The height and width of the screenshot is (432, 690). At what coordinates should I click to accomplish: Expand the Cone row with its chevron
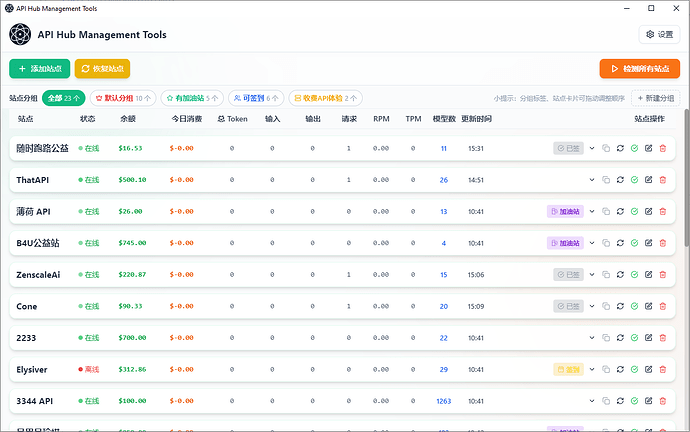592,306
